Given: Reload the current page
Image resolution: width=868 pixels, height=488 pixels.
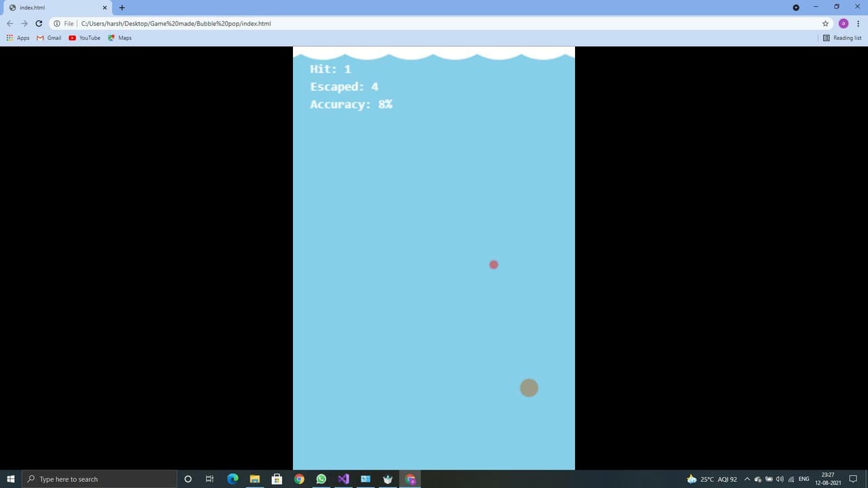Looking at the screenshot, I should click(x=39, y=23).
